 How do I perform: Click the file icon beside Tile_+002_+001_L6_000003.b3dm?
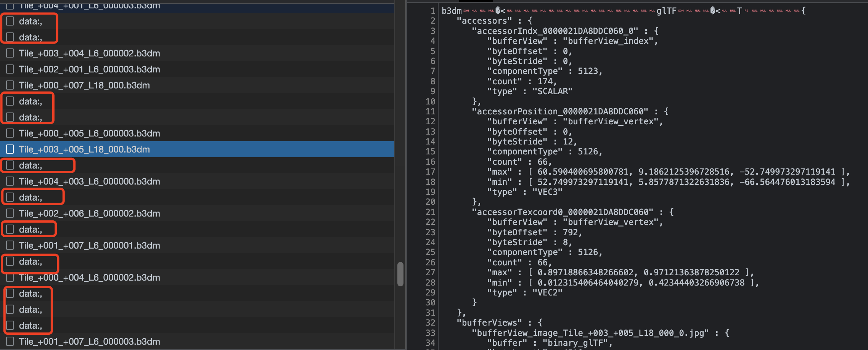coord(10,69)
